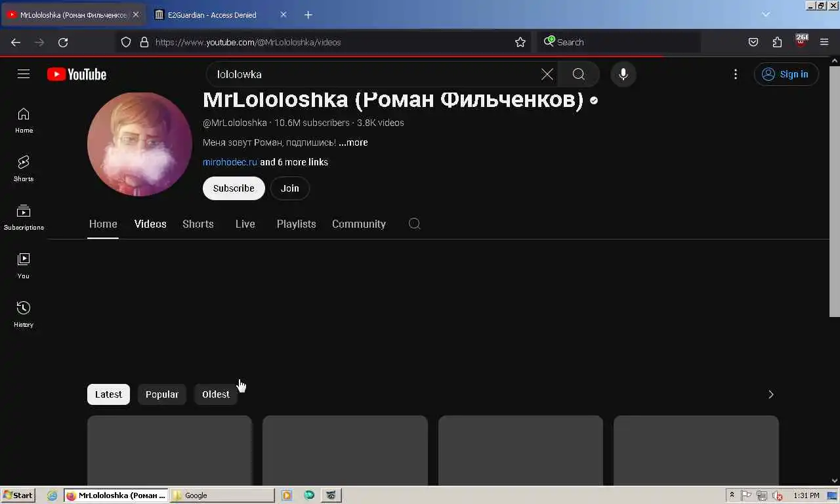Viewport: 840px width, 504px height.
Task: Click the MrLololoshka taskbar window button
Action: (x=116, y=495)
